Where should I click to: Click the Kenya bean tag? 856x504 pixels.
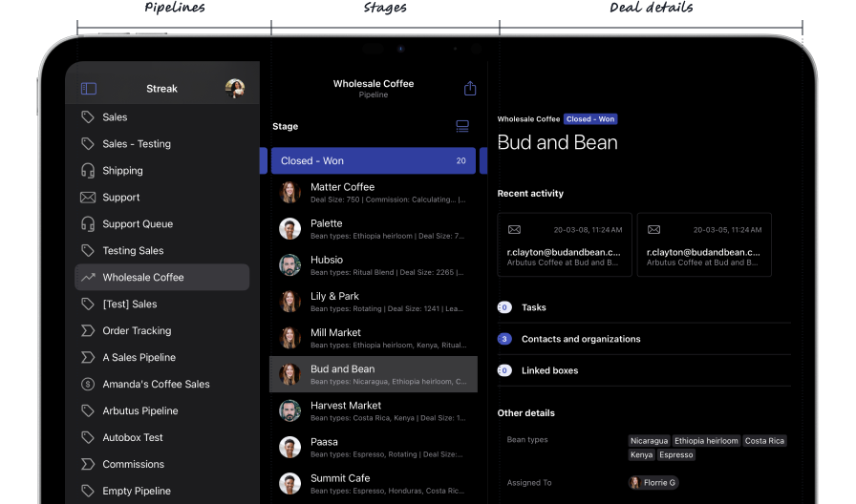click(641, 455)
